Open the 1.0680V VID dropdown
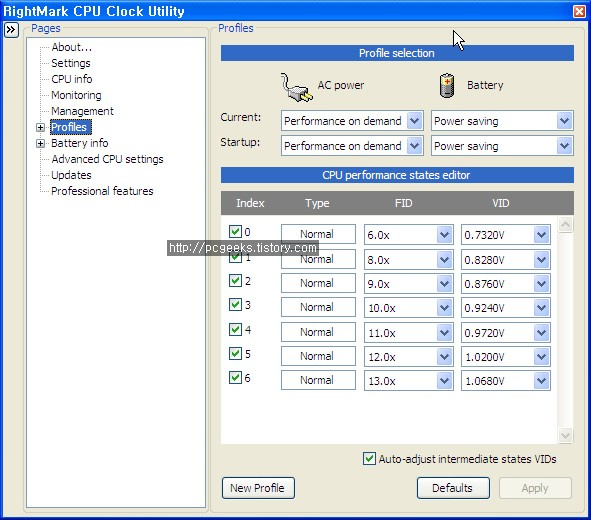591x520 pixels. 542,381
